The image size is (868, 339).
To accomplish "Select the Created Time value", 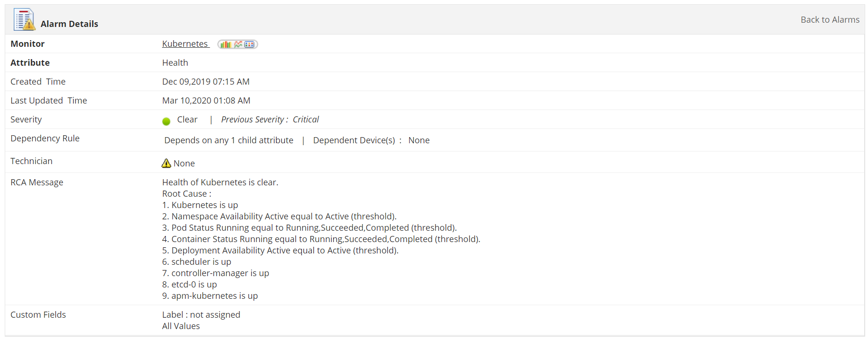I will pyautogui.click(x=206, y=81).
